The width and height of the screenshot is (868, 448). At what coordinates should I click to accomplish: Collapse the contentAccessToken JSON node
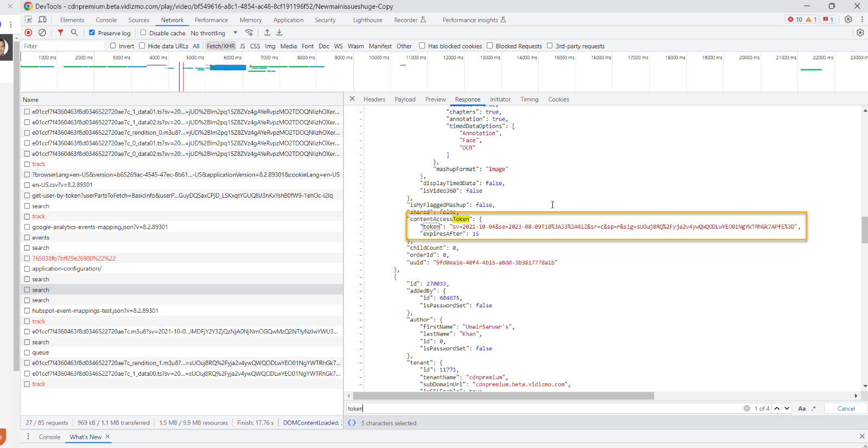pos(361,219)
